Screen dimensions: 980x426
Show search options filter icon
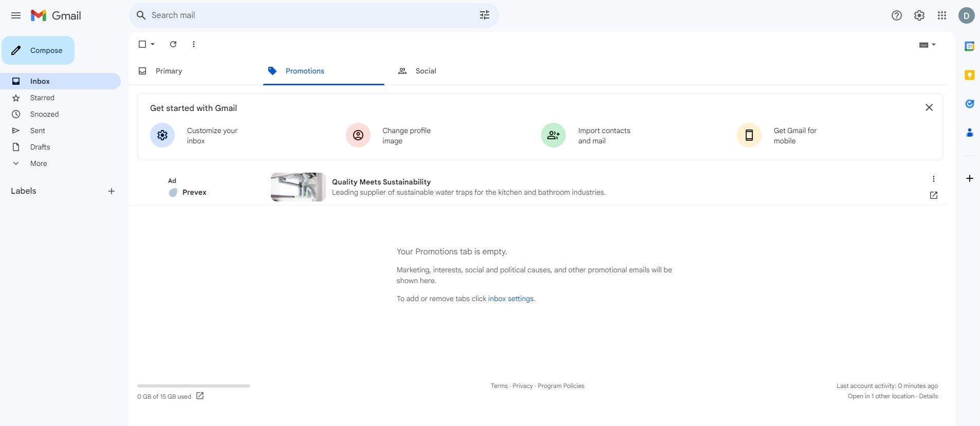(485, 15)
